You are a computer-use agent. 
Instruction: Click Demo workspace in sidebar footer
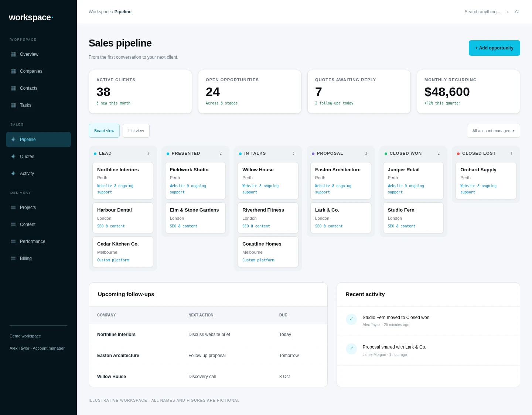click(25, 336)
